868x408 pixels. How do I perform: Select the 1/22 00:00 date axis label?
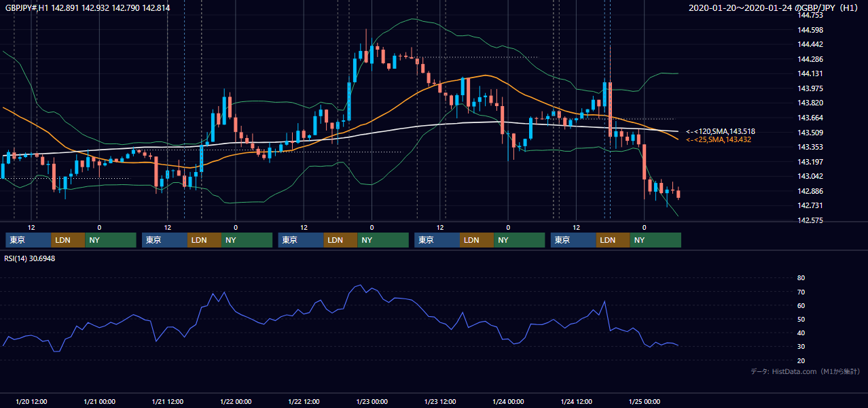(x=236, y=401)
